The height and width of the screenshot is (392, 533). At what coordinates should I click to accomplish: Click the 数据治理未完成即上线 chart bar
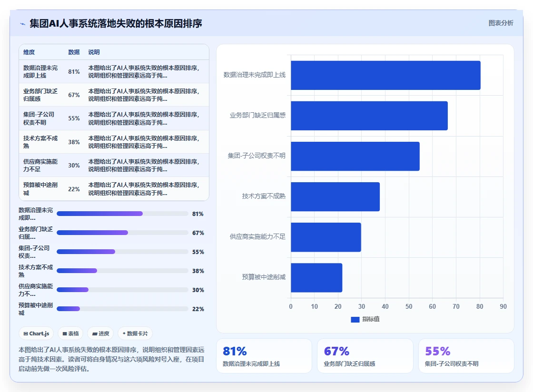385,76
